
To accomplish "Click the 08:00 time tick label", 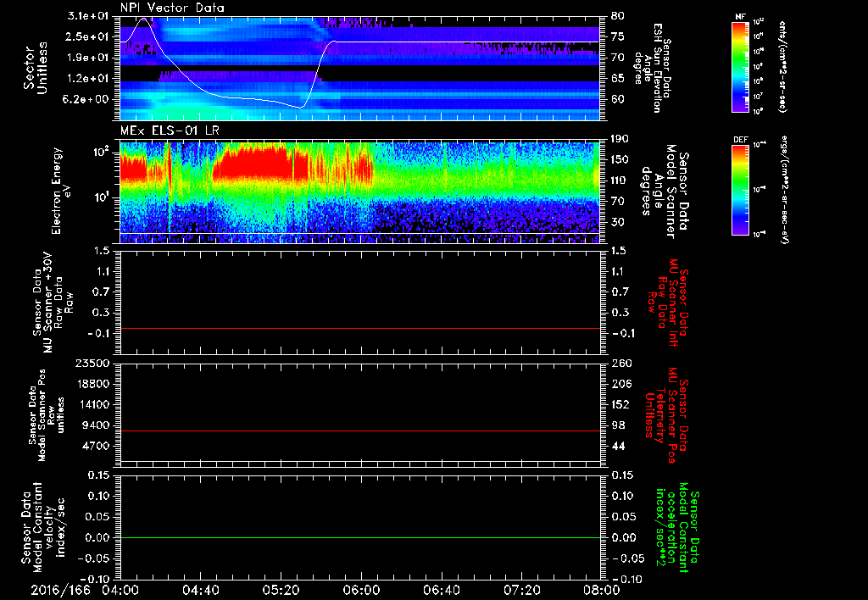I will [x=602, y=590].
